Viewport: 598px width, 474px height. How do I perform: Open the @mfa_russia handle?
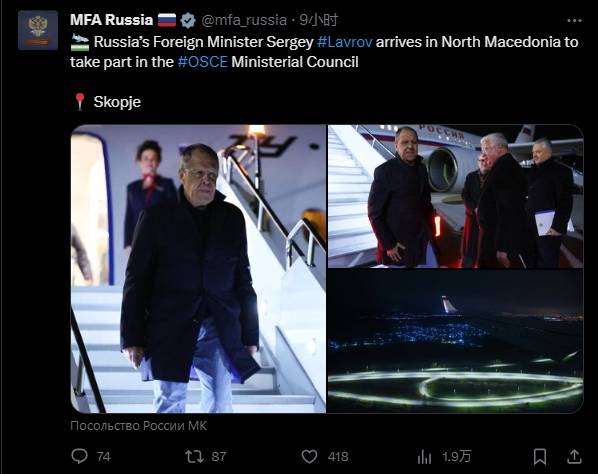pyautogui.click(x=244, y=20)
